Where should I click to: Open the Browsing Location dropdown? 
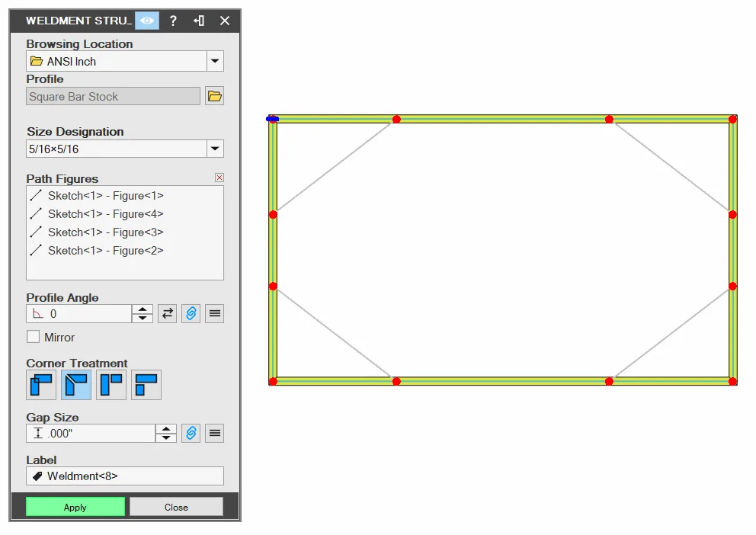215,61
